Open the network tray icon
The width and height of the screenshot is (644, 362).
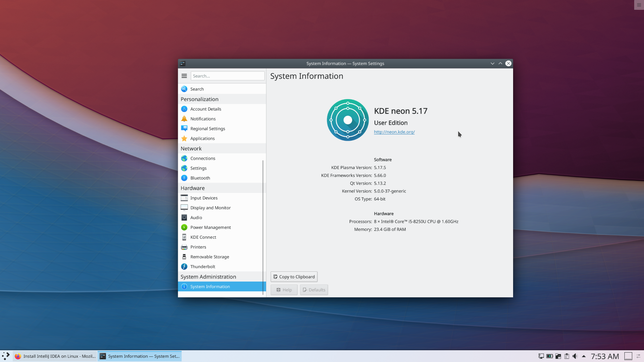[541, 356]
